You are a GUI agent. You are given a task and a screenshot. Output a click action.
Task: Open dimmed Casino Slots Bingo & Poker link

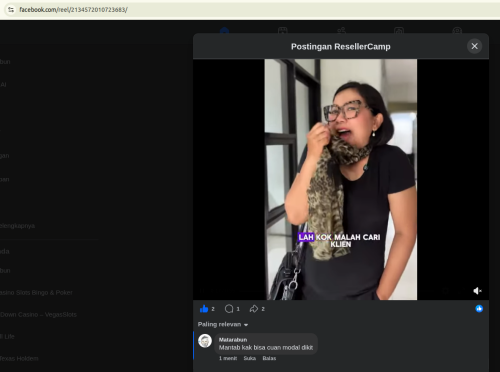[x=36, y=293]
